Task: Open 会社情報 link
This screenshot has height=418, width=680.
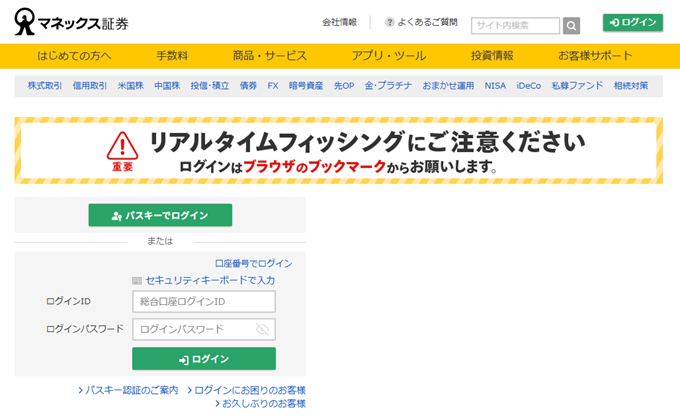Action: pos(339,22)
